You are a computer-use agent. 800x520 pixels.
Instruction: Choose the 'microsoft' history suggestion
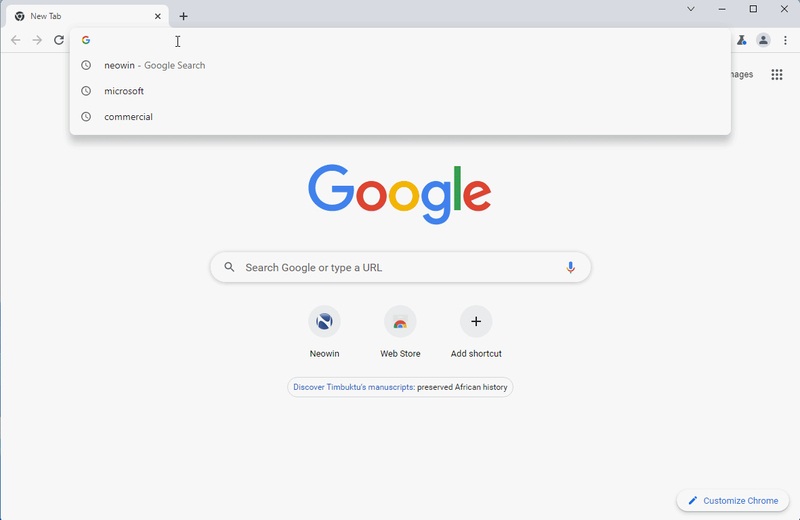point(124,91)
